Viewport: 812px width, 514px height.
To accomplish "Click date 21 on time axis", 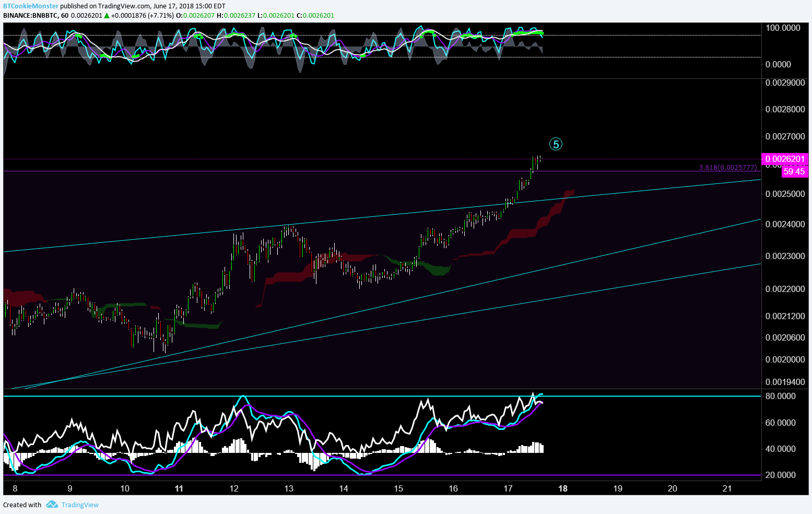I will click(x=727, y=488).
